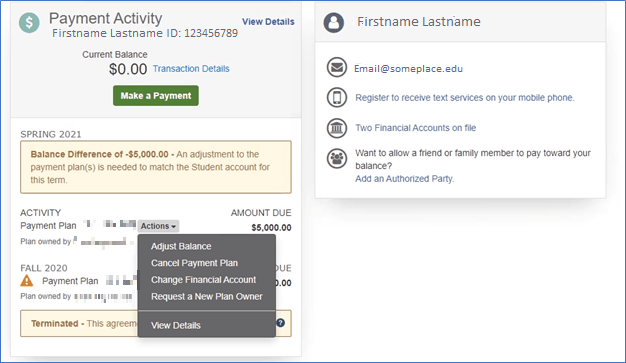This screenshot has width=626, height=363.
Task: Click the orange warning triangle icon
Action: 27,281
